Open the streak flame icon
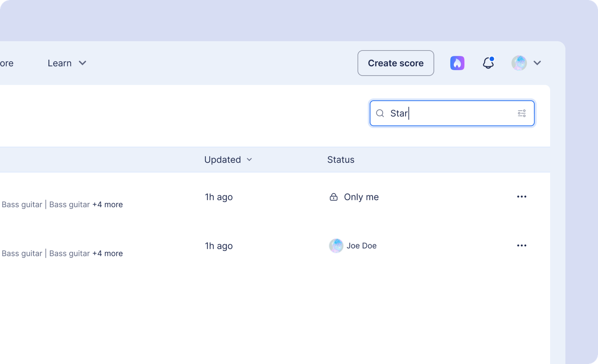The image size is (598, 364). pyautogui.click(x=457, y=63)
